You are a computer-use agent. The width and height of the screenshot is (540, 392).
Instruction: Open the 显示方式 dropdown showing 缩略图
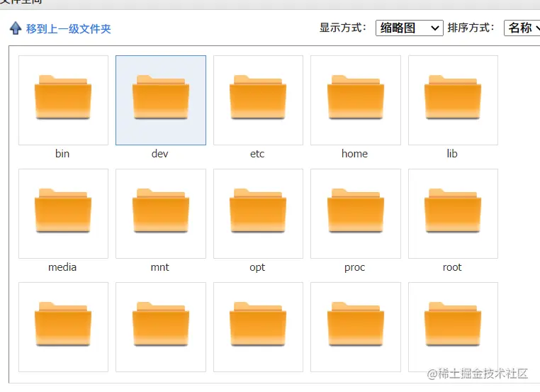point(409,28)
